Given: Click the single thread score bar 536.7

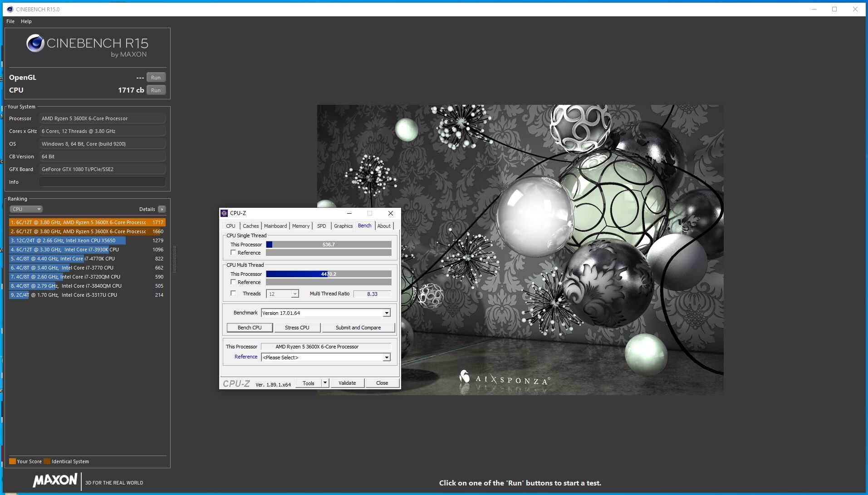Looking at the screenshot, I should 329,245.
